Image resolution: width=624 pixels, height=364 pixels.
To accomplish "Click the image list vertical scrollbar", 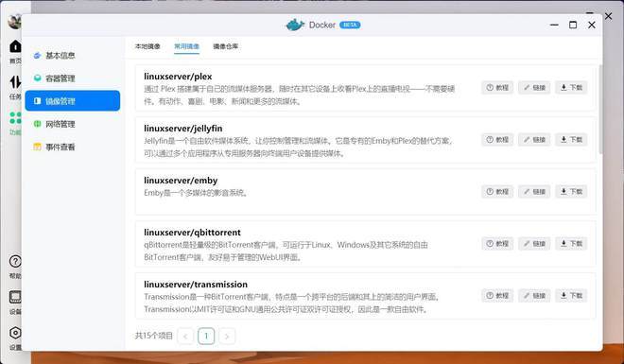I will [x=600, y=110].
